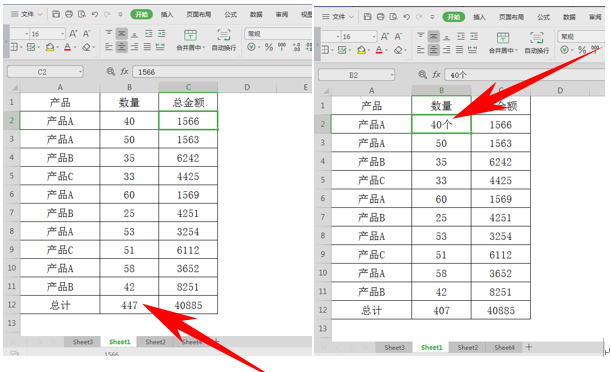This screenshot has width=611, height=372.
Task: Click fill color bucket in the right window
Action: point(361,50)
